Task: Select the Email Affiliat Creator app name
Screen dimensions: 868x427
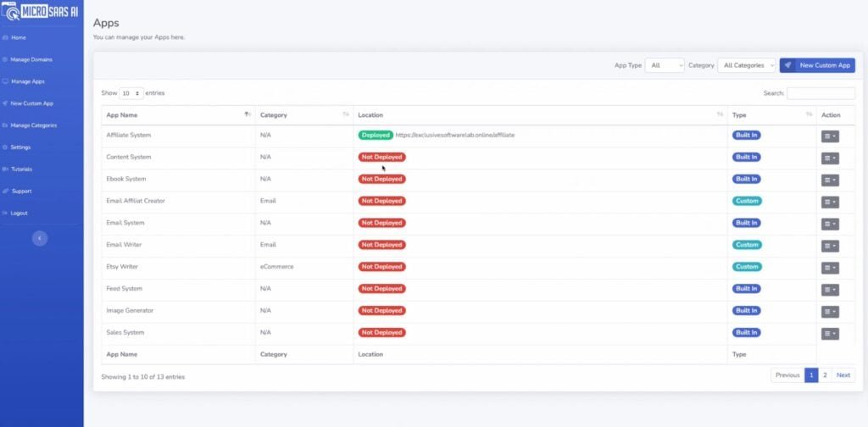Action: (x=136, y=201)
